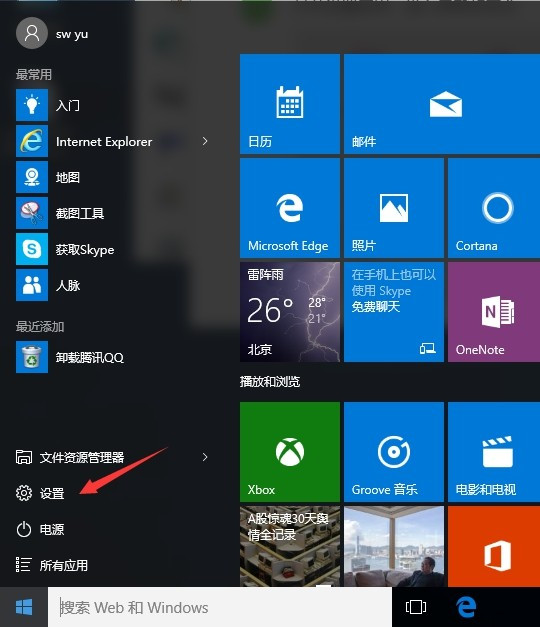Open the Groove 音乐 tile
540x627 pixels.
click(394, 452)
